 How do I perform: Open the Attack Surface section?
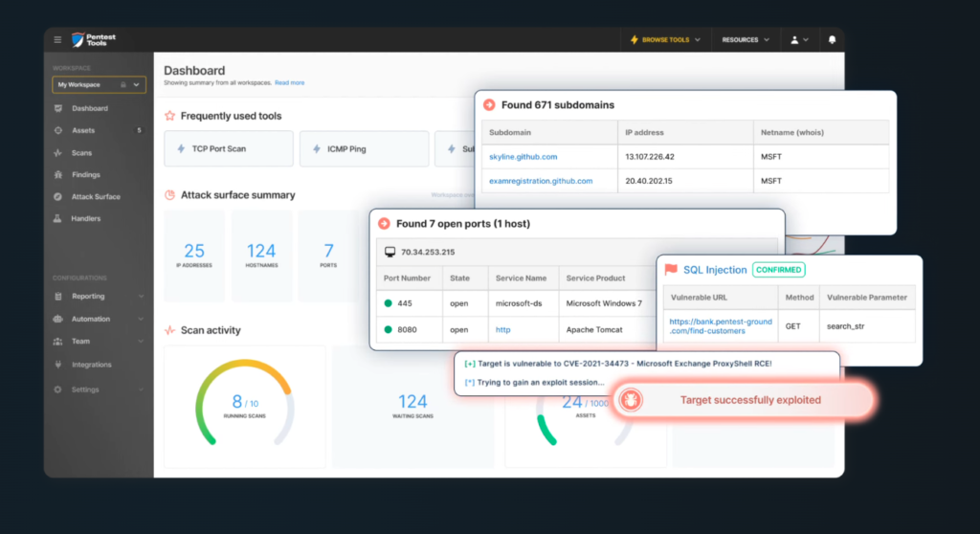pyautogui.click(x=96, y=196)
